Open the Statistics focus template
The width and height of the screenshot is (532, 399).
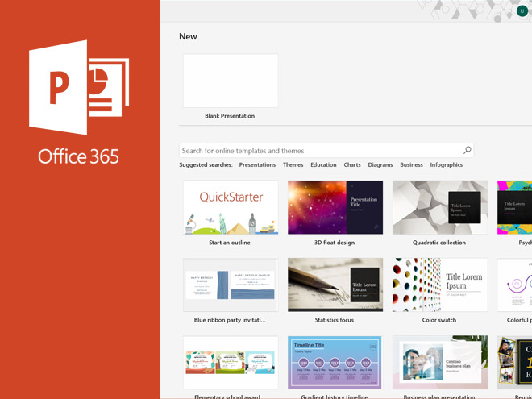(335, 285)
